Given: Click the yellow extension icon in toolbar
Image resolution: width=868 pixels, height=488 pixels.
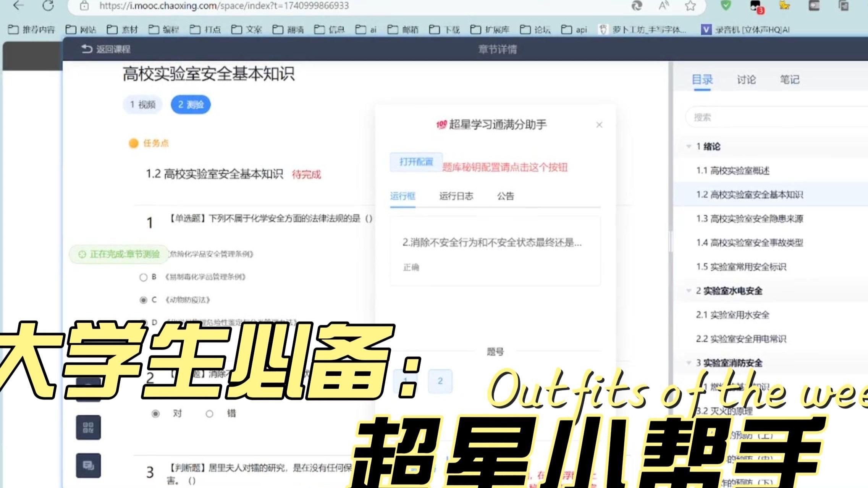Looking at the screenshot, I should pos(784,5).
